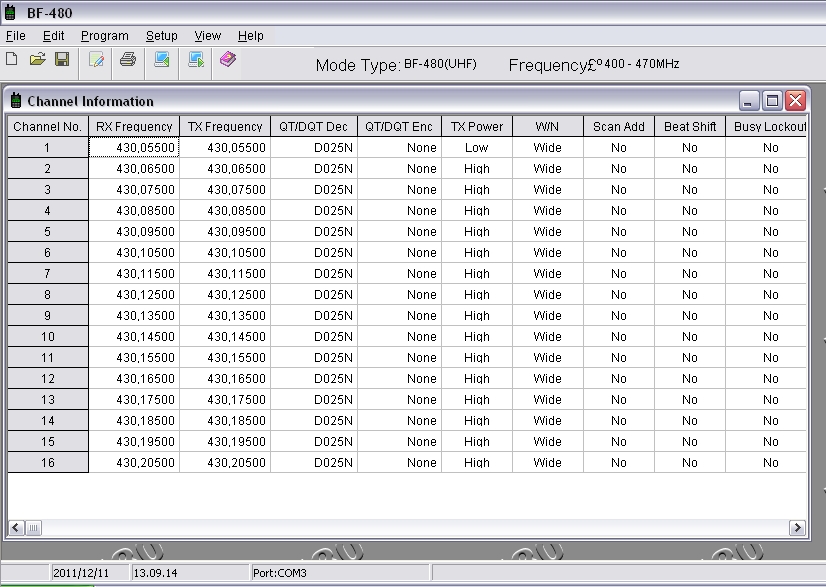Select RX Frequency 430,17500 in channel 13
The height and width of the screenshot is (587, 826).
click(134, 399)
